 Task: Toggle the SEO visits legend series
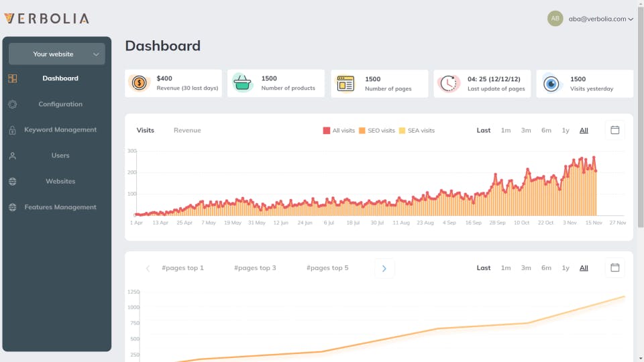(376, 131)
